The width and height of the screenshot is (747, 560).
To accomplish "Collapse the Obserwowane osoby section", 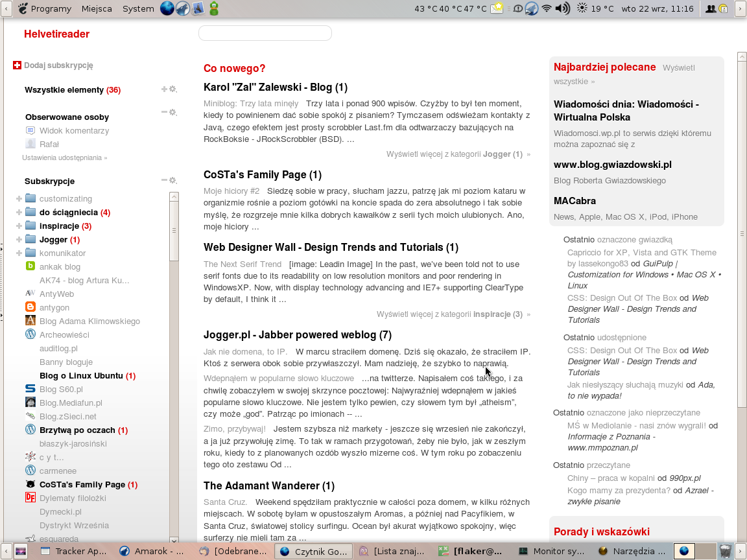I will 164,112.
